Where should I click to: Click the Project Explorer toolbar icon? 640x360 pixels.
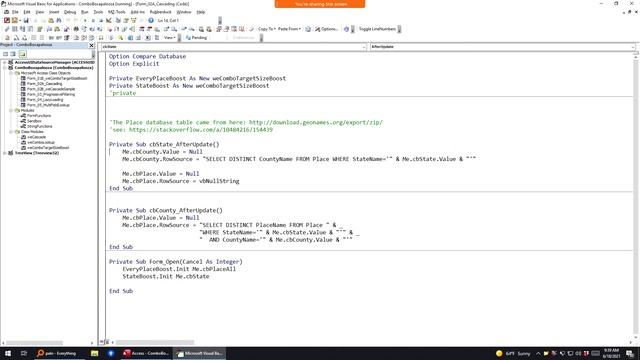click(x=118, y=20)
